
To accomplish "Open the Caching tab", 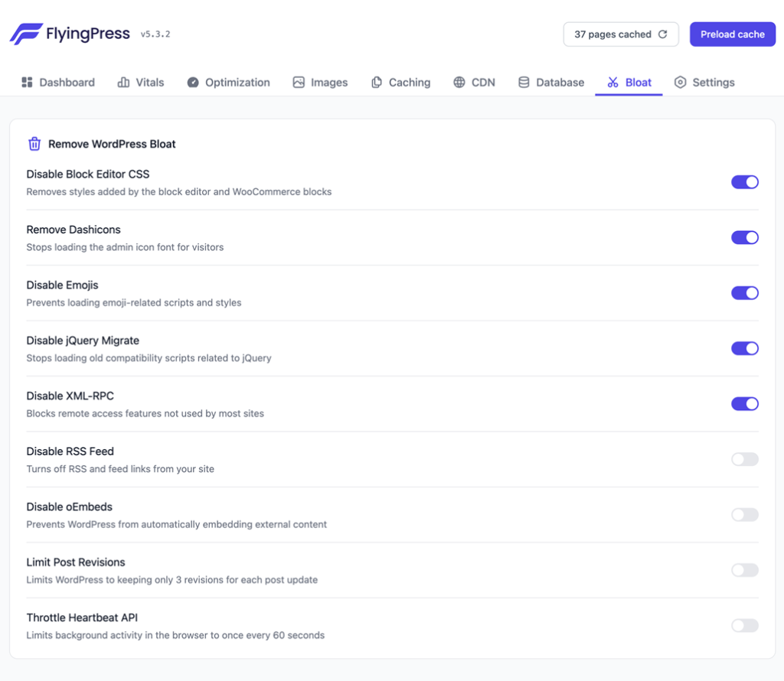I will (x=400, y=83).
